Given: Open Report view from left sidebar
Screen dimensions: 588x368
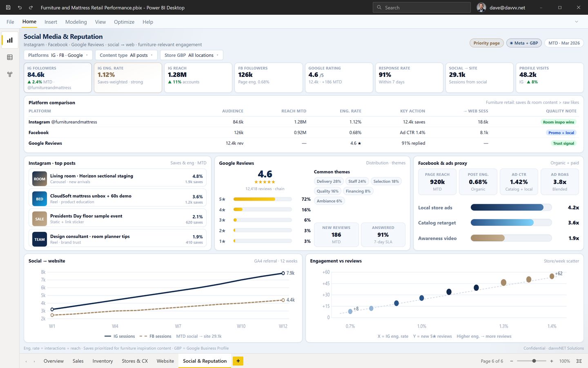Looking at the screenshot, I should click(x=10, y=40).
